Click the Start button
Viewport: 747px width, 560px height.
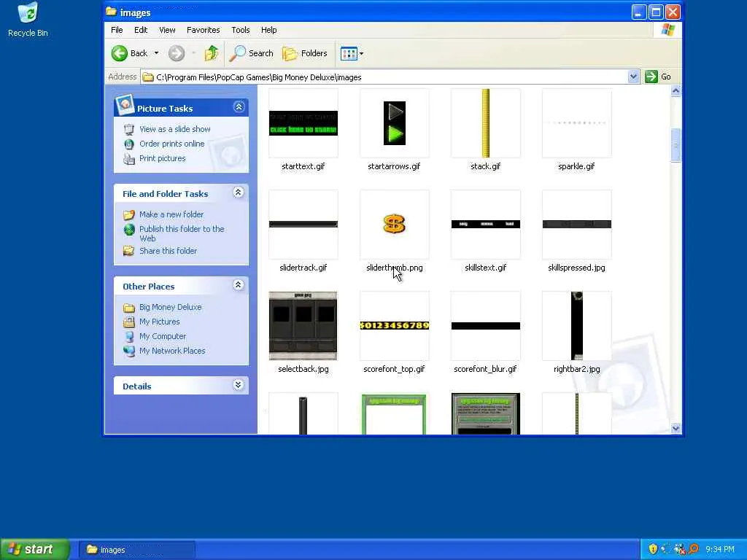[x=35, y=550]
